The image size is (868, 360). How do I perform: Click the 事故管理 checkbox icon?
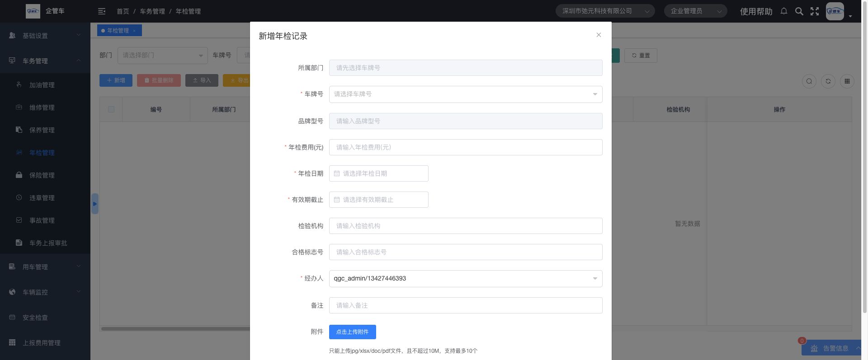[19, 220]
